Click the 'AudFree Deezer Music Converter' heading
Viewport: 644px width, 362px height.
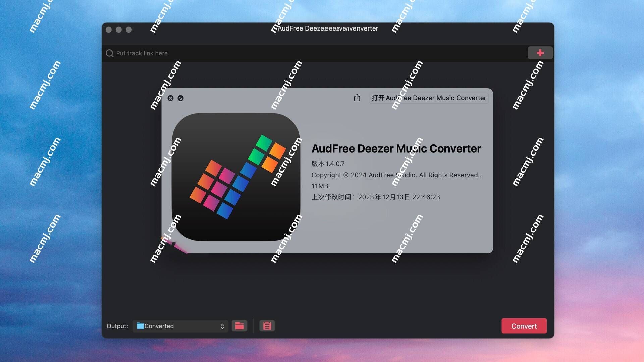coord(396,148)
